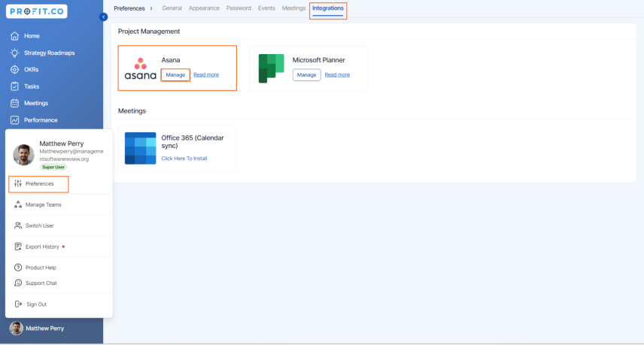This screenshot has width=644, height=345.
Task: Switch to the Password tab
Action: pos(238,8)
